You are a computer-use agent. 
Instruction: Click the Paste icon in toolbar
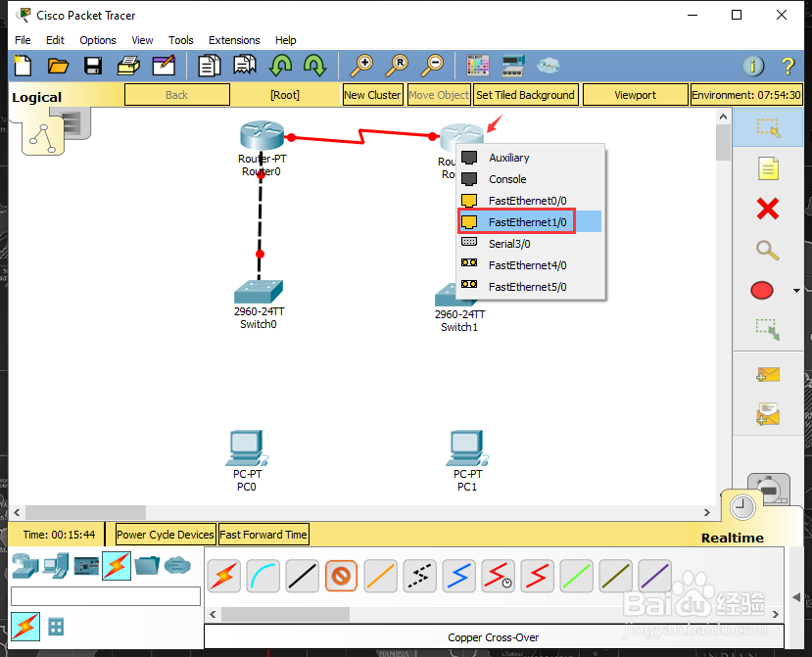pyautogui.click(x=245, y=66)
